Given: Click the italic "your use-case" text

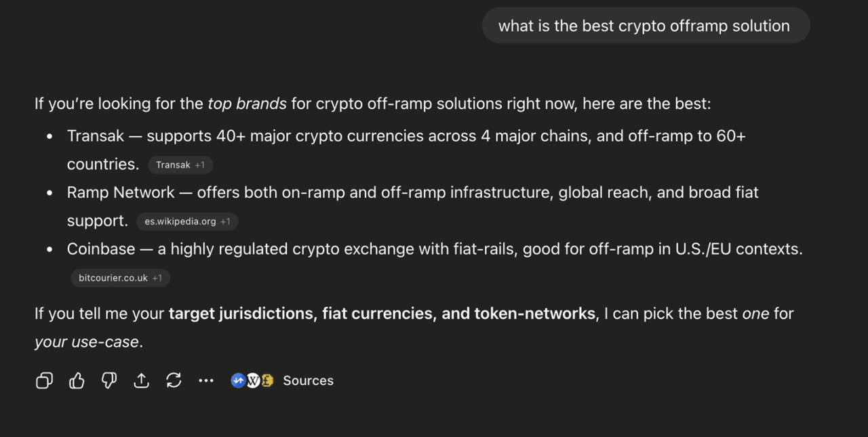Looking at the screenshot, I should [87, 342].
